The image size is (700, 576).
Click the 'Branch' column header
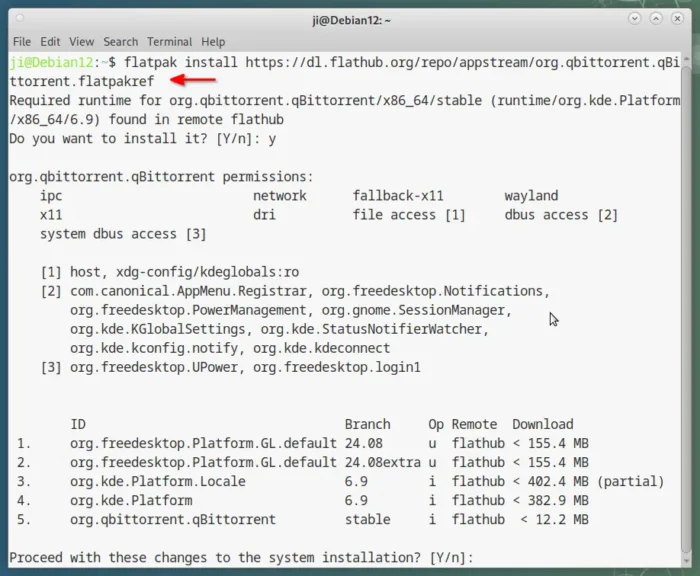pyautogui.click(x=367, y=424)
